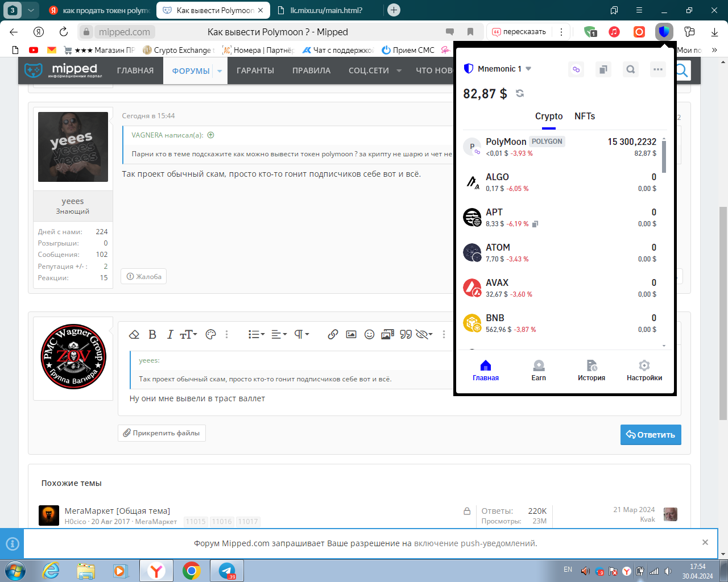Screen dimensions: 728x582
Task: Open the text alignment dropdown
Action: [x=279, y=334]
